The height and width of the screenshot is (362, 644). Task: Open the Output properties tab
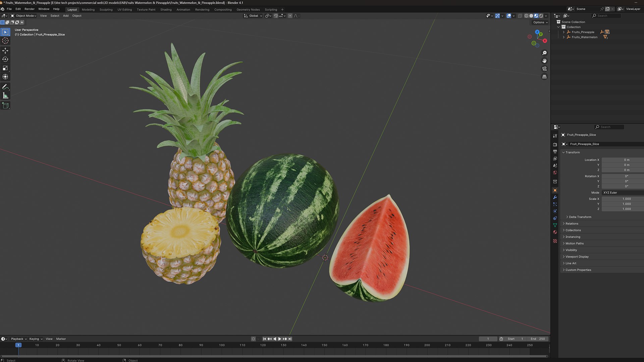pyautogui.click(x=555, y=152)
